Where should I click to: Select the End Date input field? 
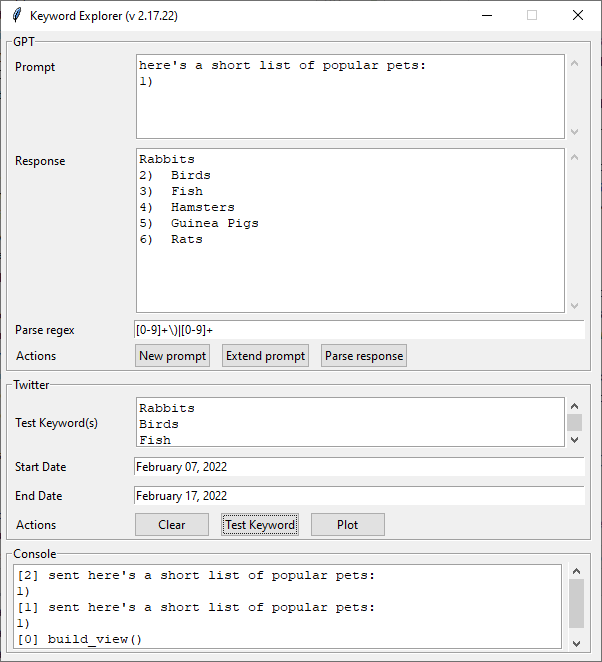point(358,496)
